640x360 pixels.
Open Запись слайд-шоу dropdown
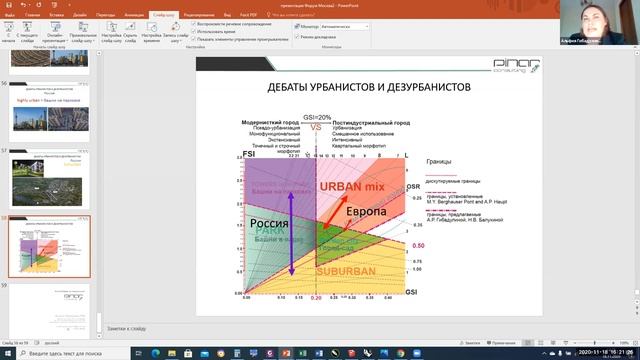coord(176,32)
